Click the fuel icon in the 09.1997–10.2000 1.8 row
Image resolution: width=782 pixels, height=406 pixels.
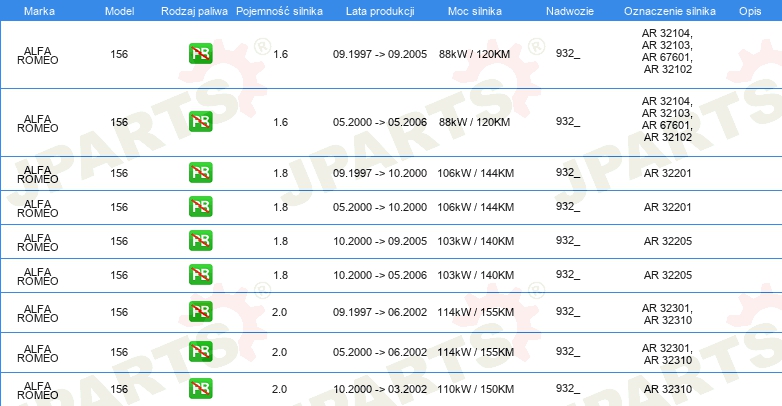[x=200, y=173]
